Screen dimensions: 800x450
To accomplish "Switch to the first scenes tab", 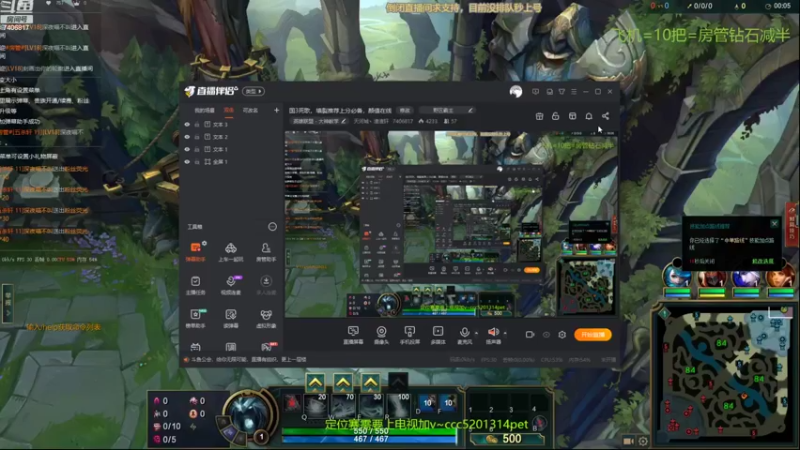I will (x=205, y=110).
